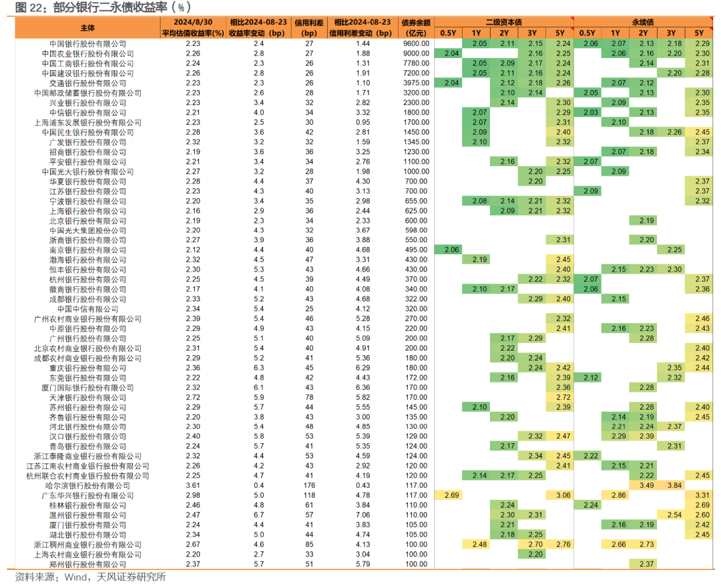Click the 债券余额 (亿元) column header
The height and width of the screenshot is (588, 721).
(x=416, y=27)
